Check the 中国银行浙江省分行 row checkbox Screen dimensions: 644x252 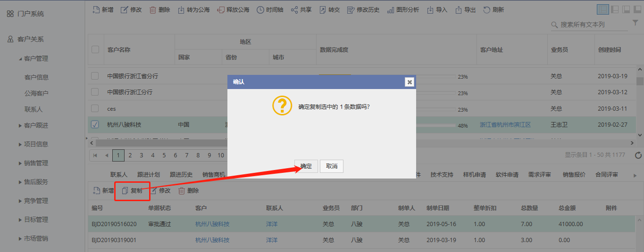95,76
